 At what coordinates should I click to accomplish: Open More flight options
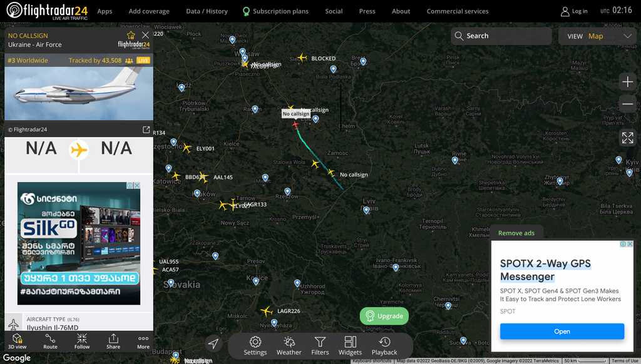point(143,341)
